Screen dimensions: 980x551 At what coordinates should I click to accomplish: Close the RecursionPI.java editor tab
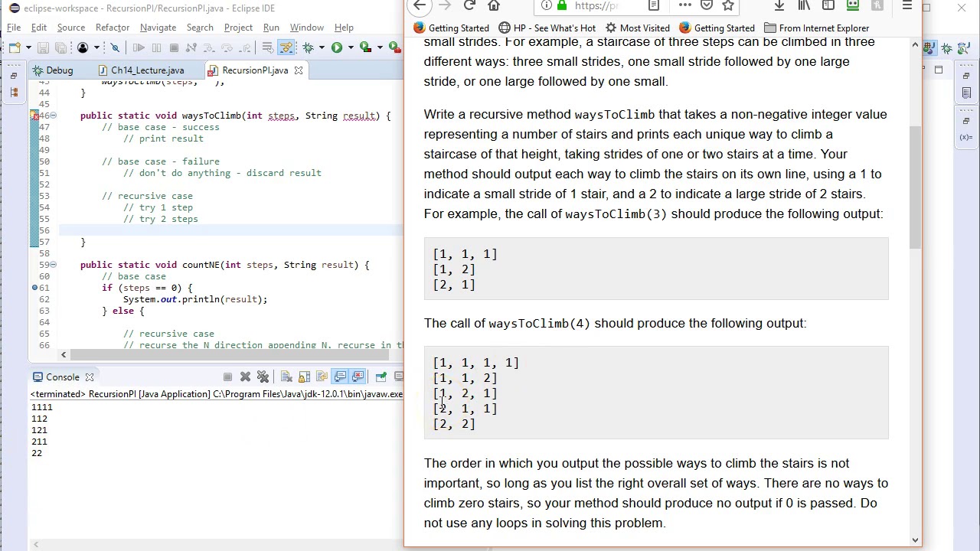[x=299, y=70]
